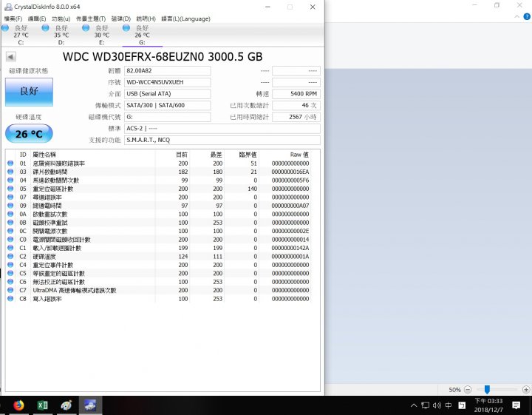Click the status icon of attribute C8
This screenshot has width=532, height=415.
(x=10, y=299)
